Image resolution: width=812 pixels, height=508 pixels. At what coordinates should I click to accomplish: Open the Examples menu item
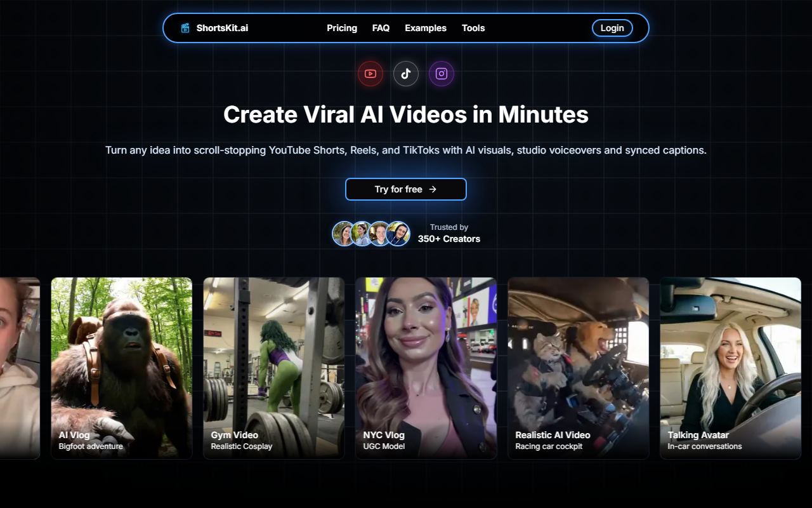coord(426,28)
